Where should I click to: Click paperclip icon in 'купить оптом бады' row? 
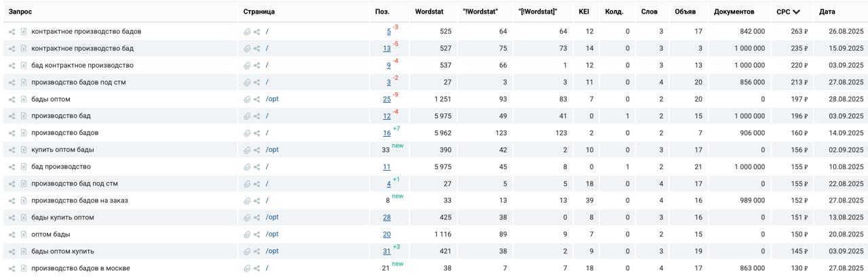pyautogui.click(x=248, y=150)
